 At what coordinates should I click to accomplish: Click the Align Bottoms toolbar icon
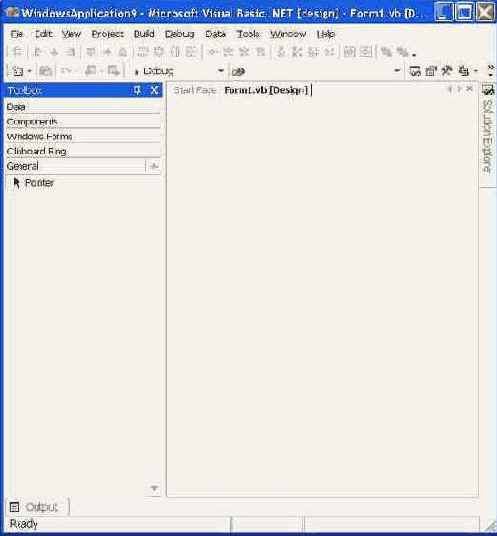(x=123, y=52)
